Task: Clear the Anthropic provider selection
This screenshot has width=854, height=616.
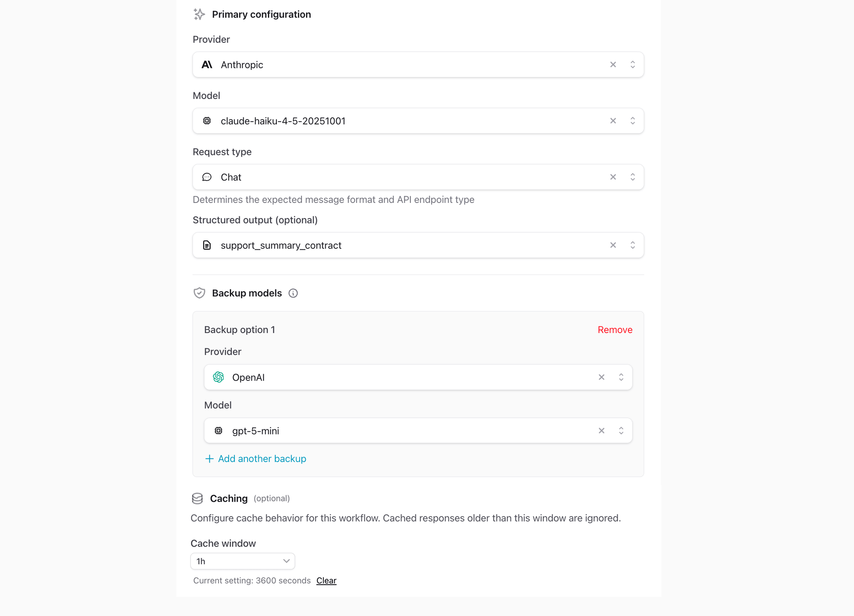Action: point(613,65)
